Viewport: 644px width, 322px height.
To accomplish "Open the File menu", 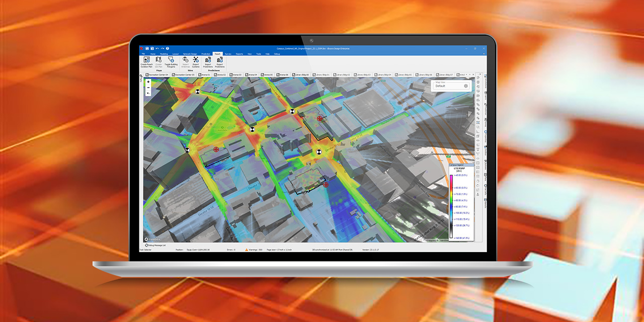I will click(143, 53).
